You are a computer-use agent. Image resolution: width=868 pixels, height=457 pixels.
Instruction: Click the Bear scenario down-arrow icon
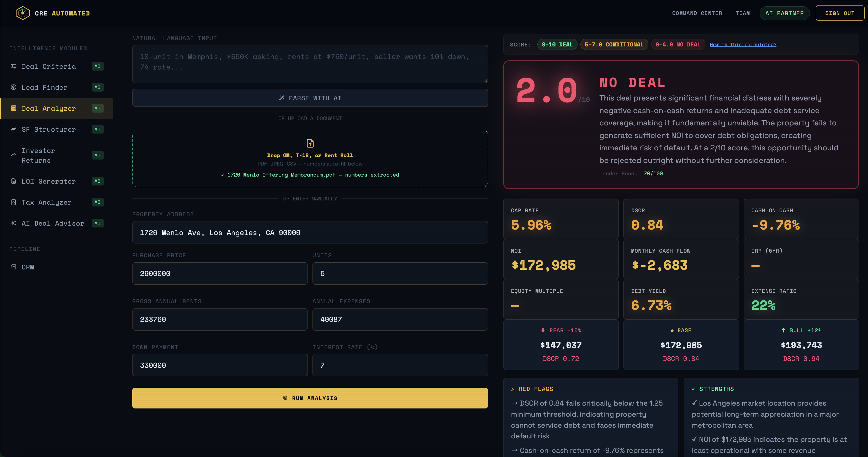coord(543,330)
